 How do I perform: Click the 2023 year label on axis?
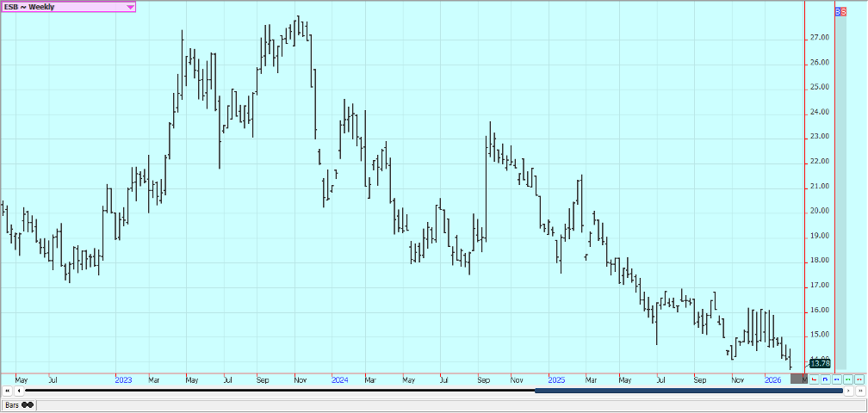(124, 379)
